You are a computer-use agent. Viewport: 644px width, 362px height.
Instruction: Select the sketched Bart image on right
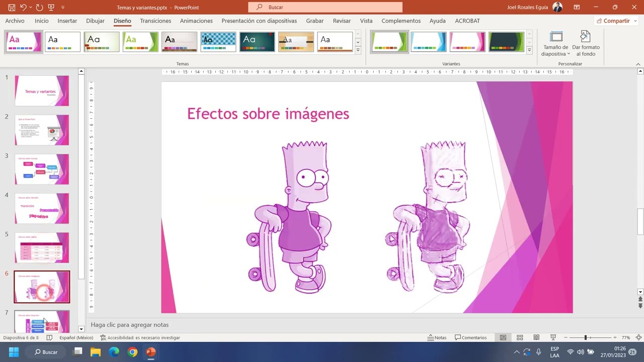click(x=428, y=217)
